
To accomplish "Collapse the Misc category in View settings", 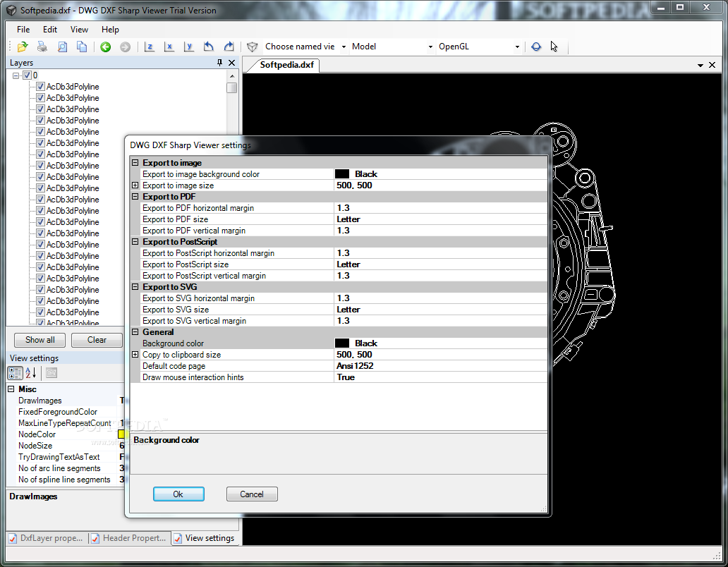I will [x=11, y=389].
